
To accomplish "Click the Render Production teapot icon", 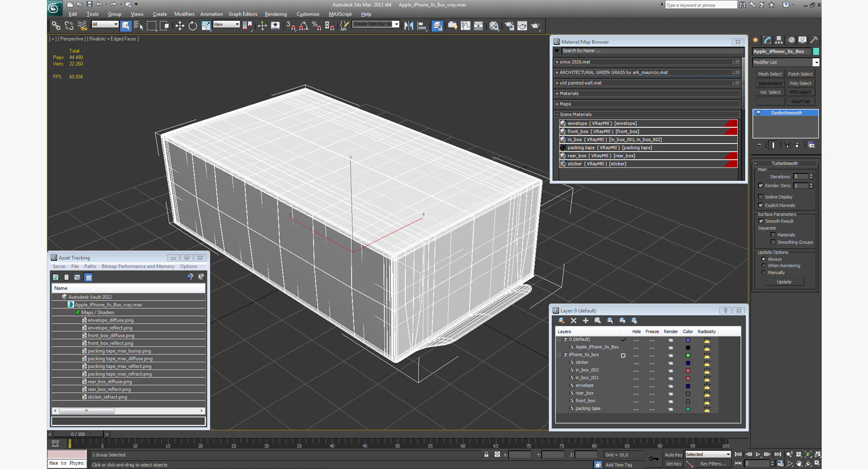I will coord(535,26).
